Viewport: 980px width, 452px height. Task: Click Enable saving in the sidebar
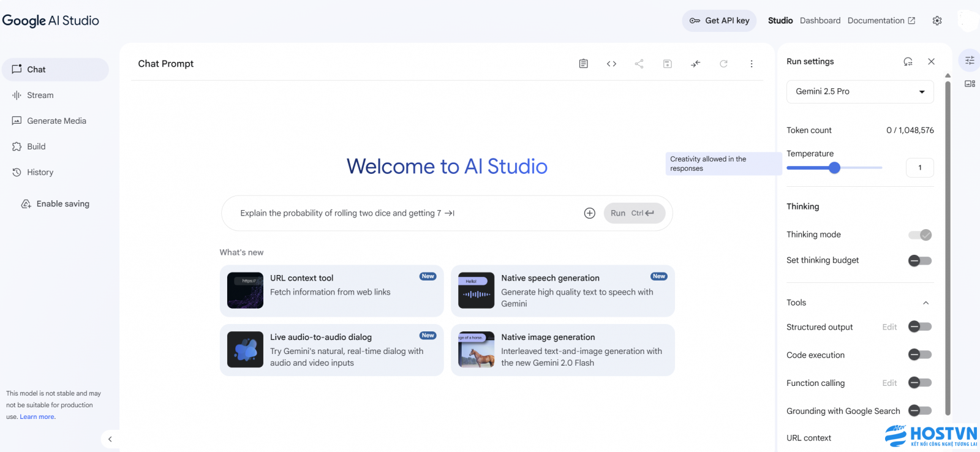coord(55,204)
